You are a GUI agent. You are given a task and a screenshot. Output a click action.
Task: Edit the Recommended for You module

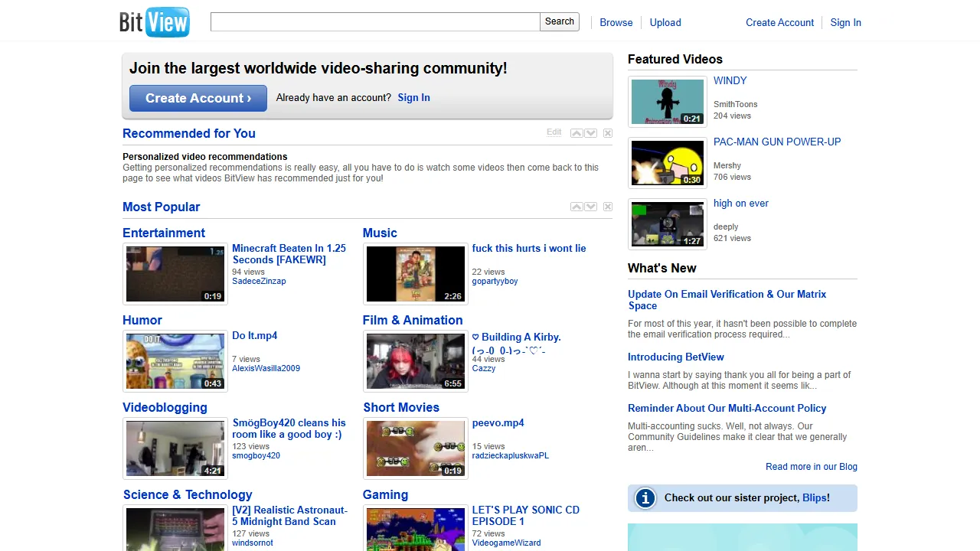click(x=554, y=132)
